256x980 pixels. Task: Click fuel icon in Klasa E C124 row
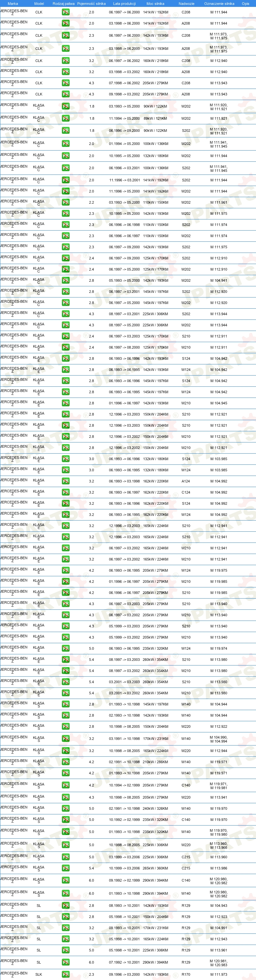[66, 492]
